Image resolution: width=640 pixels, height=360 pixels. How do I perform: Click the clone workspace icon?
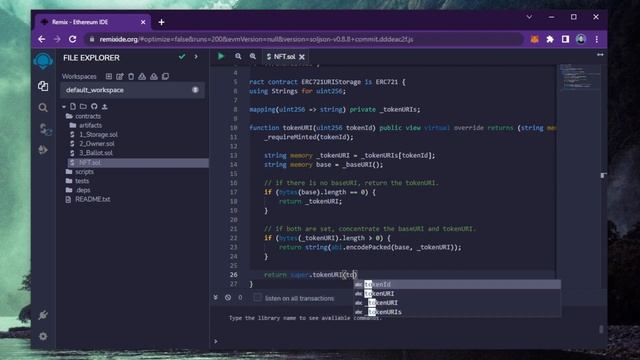[x=165, y=76]
